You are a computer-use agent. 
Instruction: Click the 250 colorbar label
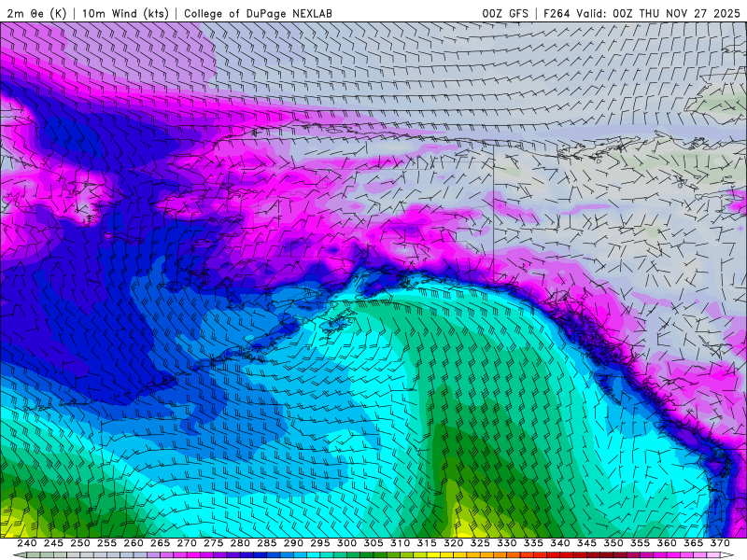click(80, 543)
